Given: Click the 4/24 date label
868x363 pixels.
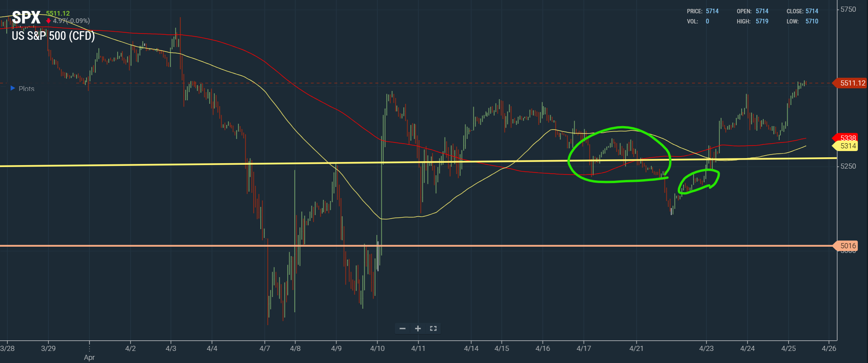Looking at the screenshot, I should click(747, 348).
